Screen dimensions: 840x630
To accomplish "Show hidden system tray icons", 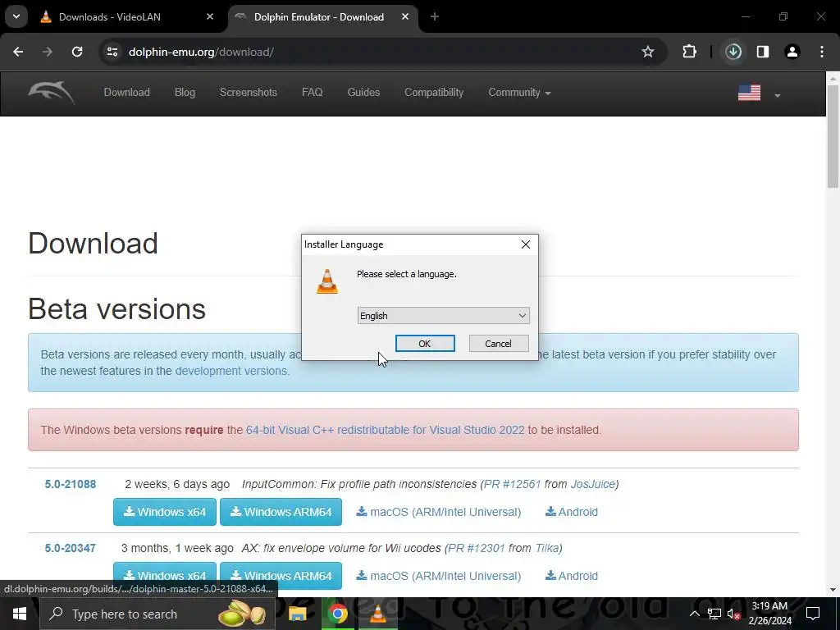I will [x=694, y=614].
